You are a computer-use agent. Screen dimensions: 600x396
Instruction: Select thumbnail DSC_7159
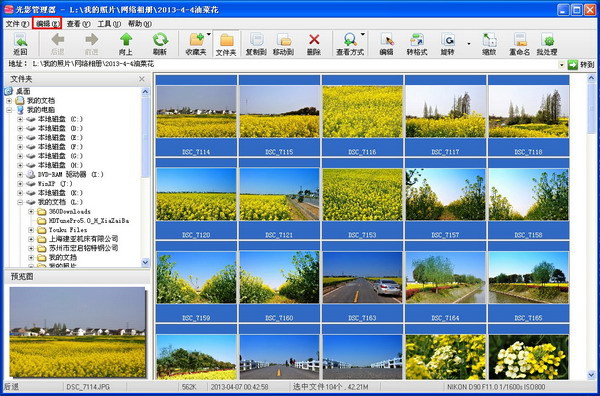[196, 282]
